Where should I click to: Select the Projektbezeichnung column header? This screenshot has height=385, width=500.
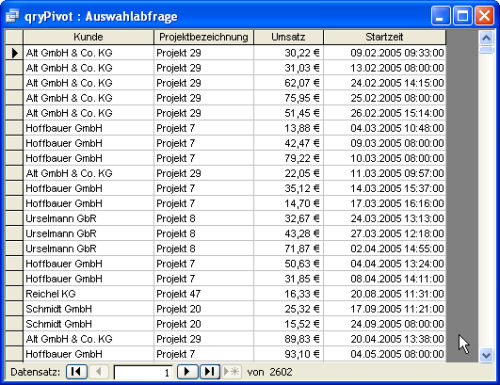(204, 37)
